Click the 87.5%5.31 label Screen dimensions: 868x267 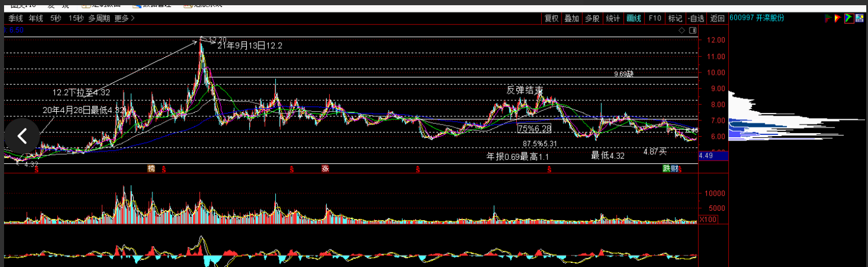click(539, 144)
